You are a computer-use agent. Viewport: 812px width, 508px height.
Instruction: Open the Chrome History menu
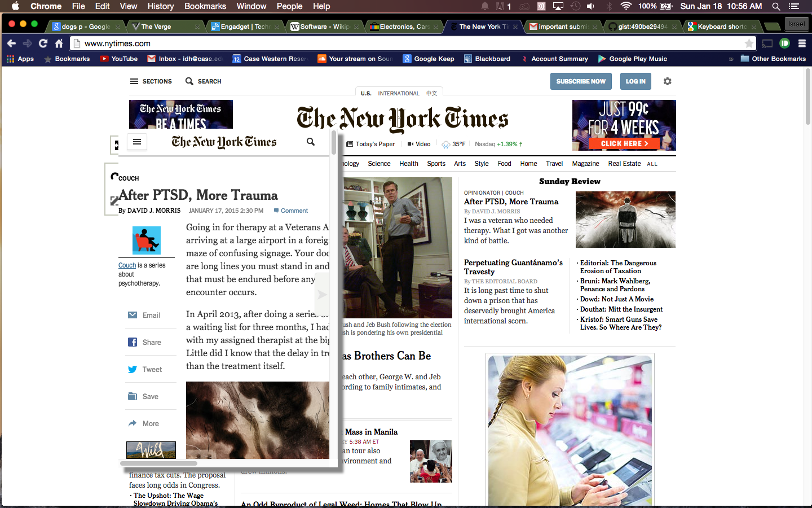pos(161,6)
